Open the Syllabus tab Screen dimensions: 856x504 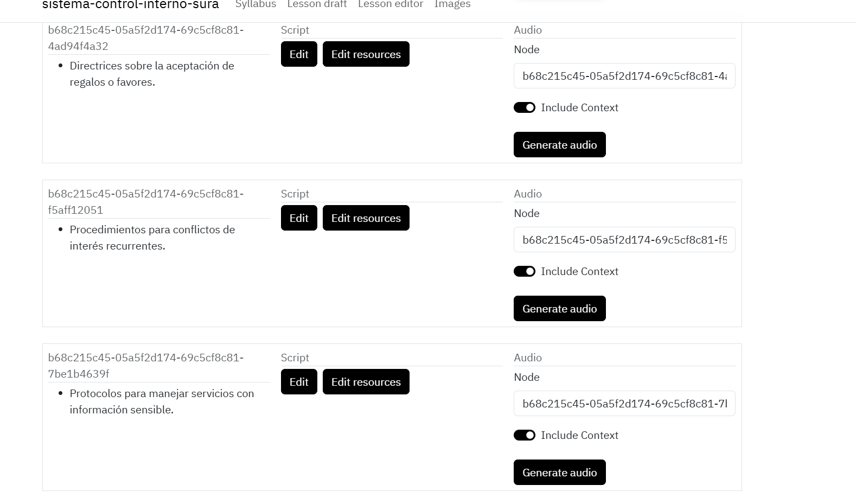(255, 4)
